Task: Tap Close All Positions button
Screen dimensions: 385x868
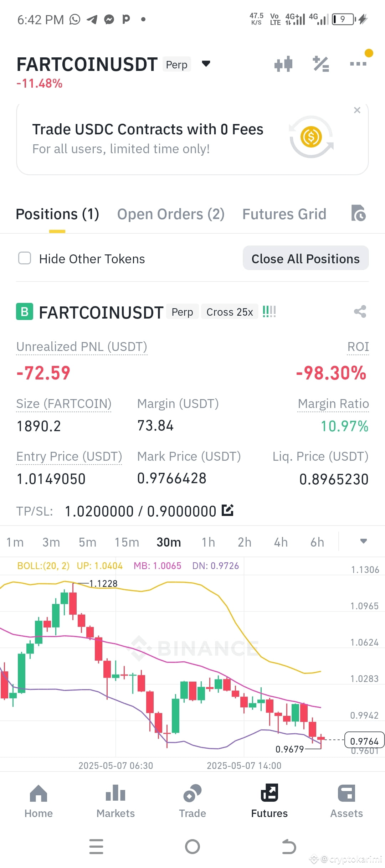Action: coord(306,258)
